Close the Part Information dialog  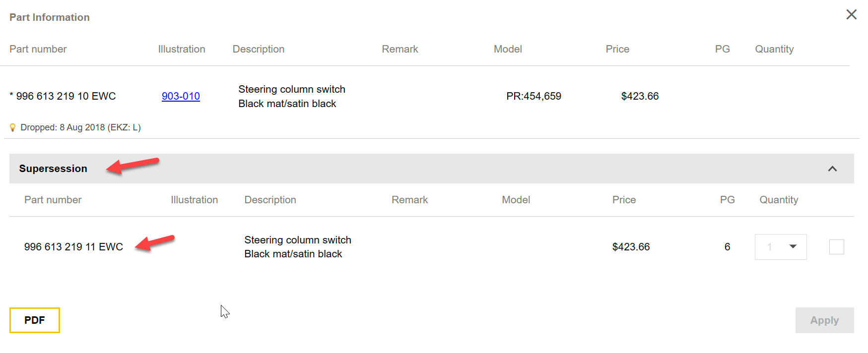[x=851, y=15]
